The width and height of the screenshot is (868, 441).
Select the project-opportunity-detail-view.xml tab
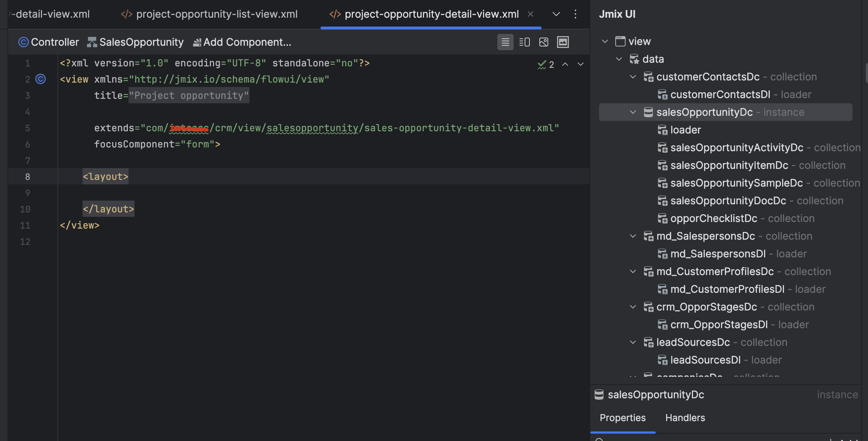coord(424,14)
